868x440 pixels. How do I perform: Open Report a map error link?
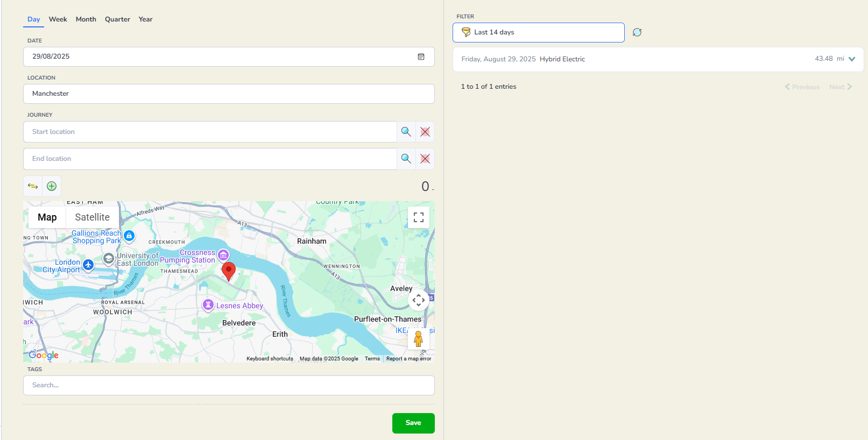click(408, 359)
